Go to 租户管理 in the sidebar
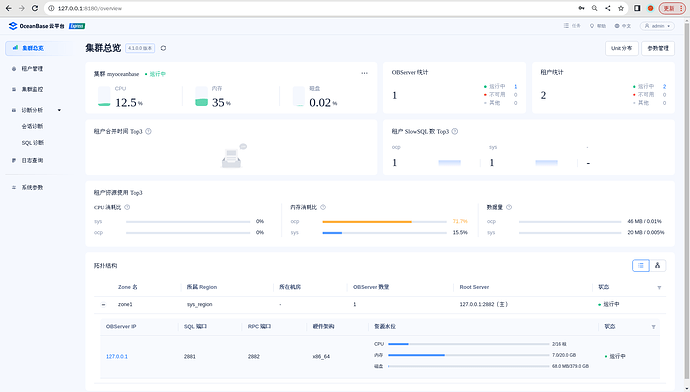 click(x=32, y=69)
